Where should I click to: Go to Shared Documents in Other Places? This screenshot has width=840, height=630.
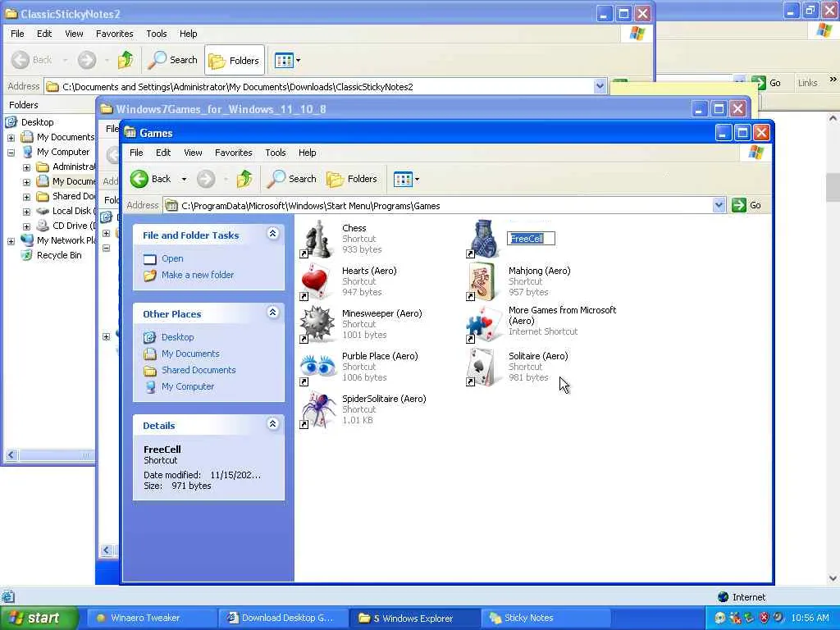click(199, 370)
